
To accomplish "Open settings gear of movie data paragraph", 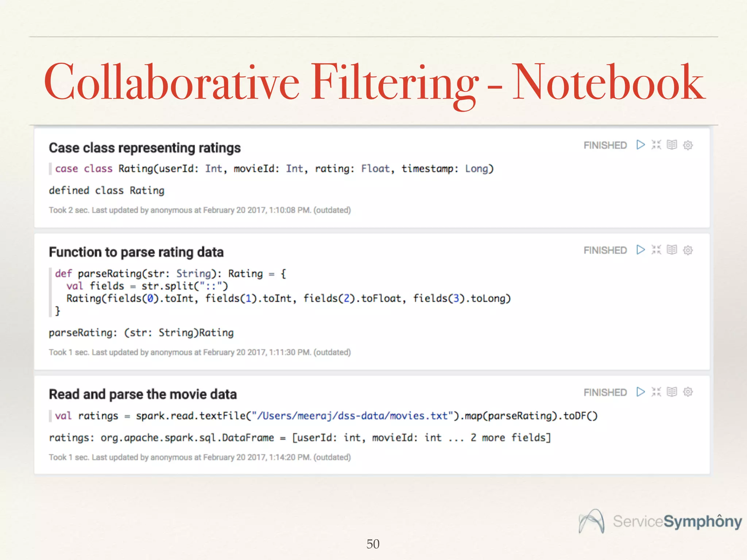I will pos(688,392).
